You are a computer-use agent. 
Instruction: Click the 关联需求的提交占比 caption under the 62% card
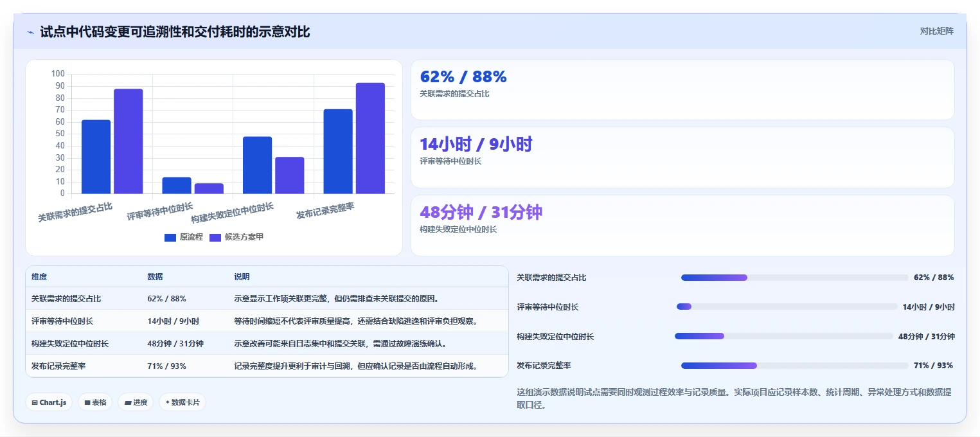454,94
